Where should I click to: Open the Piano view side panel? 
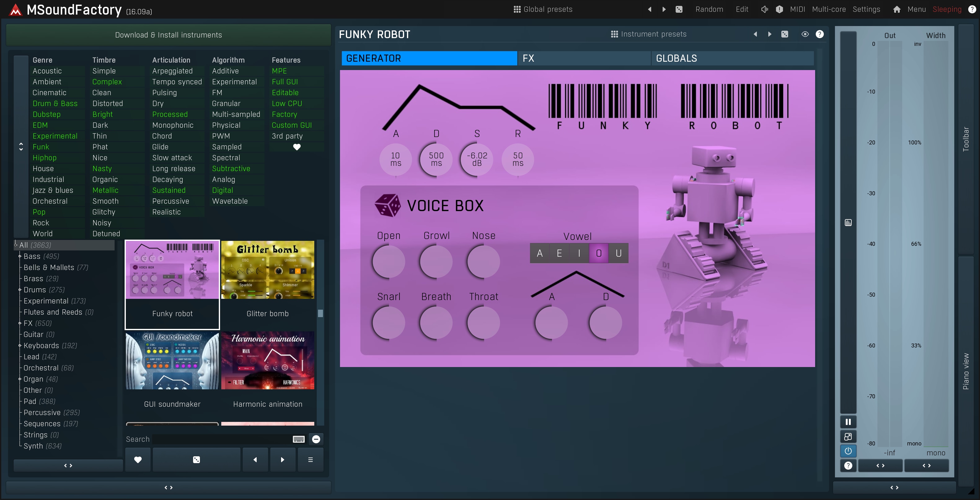click(965, 371)
